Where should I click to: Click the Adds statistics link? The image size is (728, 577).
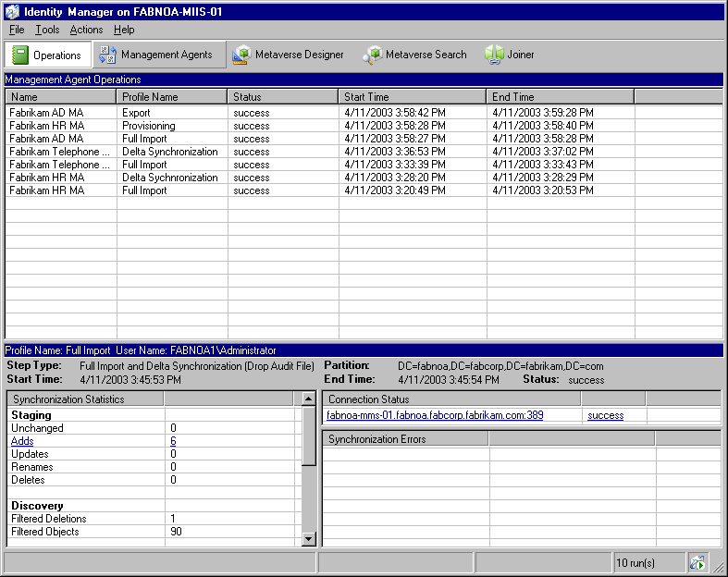[x=22, y=441]
